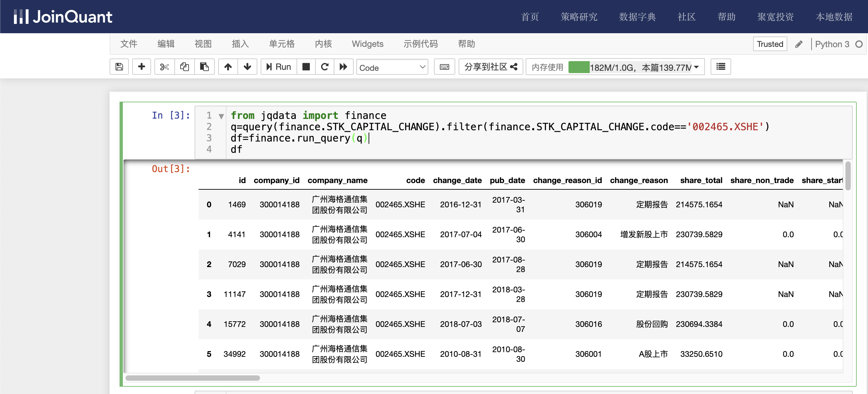The height and width of the screenshot is (394, 868).
Task: Move selected cell up arrow
Action: (x=228, y=67)
